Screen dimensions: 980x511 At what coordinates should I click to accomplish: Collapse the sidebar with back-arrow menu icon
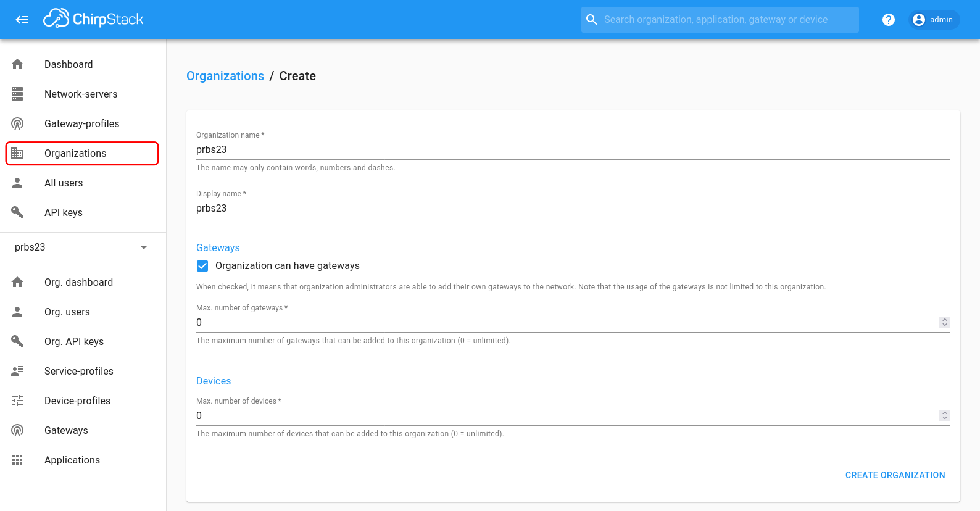(x=22, y=20)
